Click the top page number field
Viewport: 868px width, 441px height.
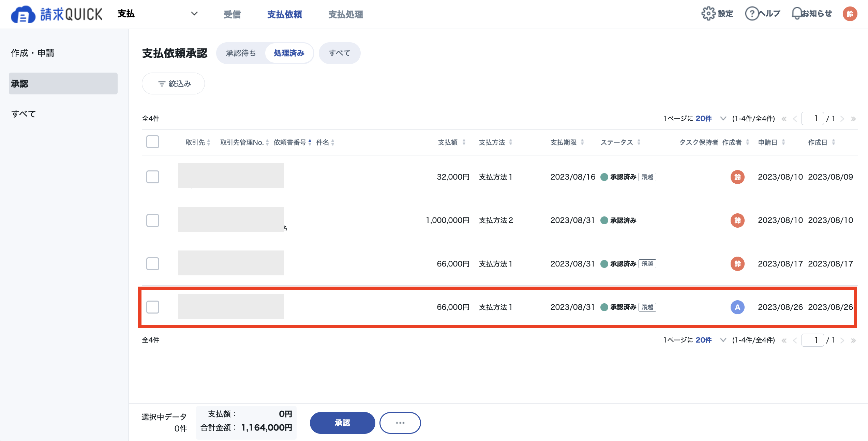(x=813, y=119)
